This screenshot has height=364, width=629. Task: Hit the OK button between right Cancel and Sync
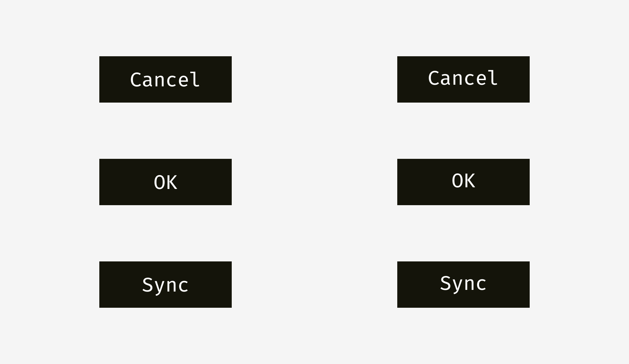coord(463,182)
